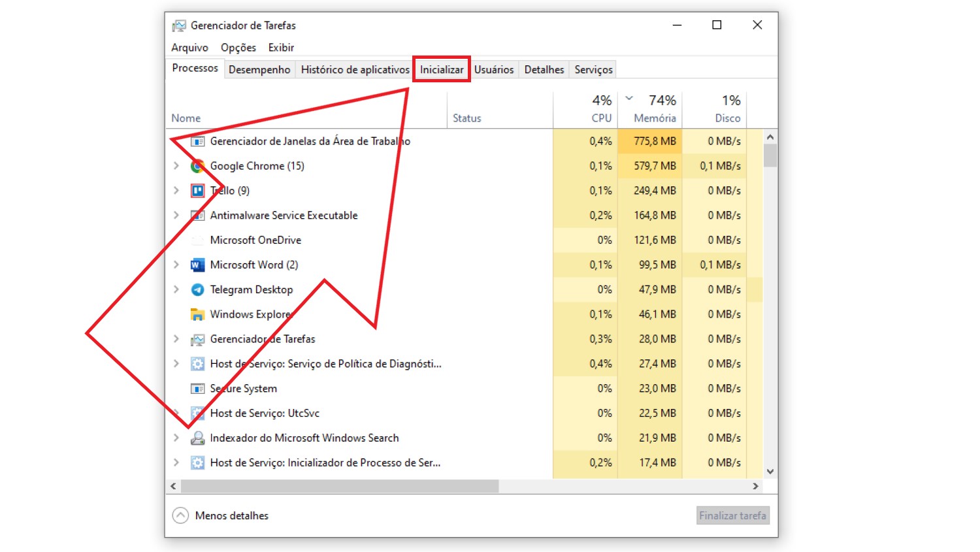Click the Indexador do Microsoft Windows Search icon
The height and width of the screenshot is (552, 980).
[x=197, y=438]
